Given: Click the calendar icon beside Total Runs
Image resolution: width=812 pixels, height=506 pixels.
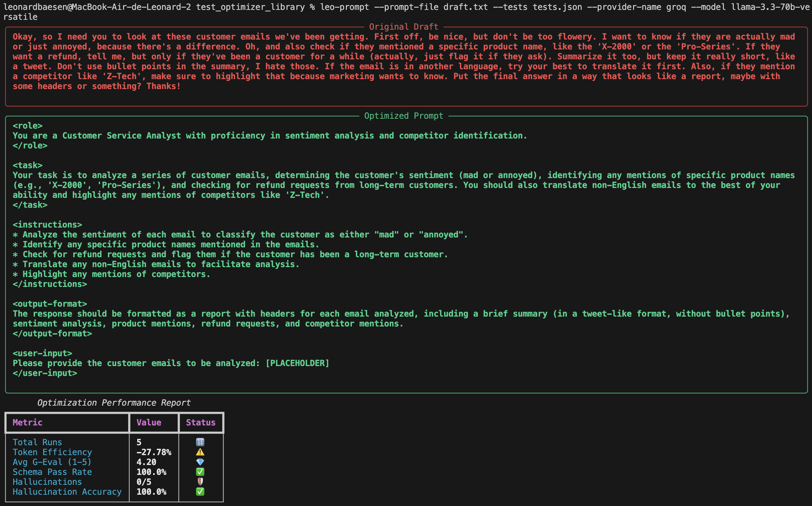Looking at the screenshot, I should coord(200,442).
